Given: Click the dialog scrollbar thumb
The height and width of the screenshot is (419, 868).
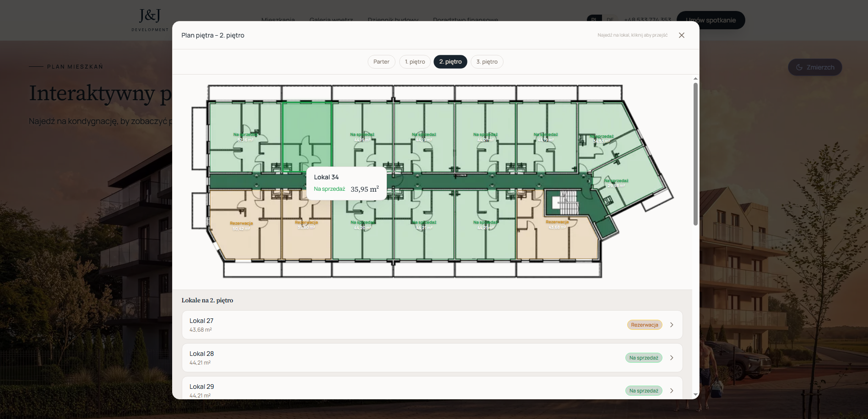Looking at the screenshot, I should tap(695, 154).
